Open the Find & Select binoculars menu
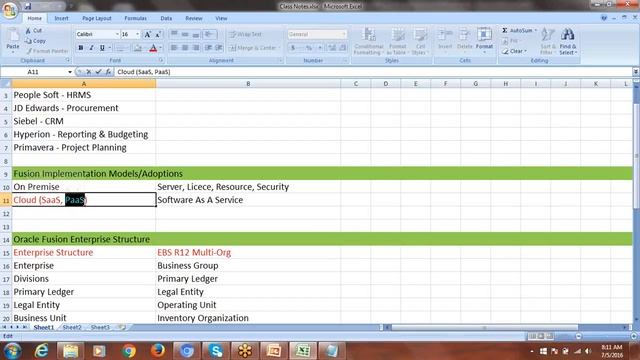 point(567,41)
